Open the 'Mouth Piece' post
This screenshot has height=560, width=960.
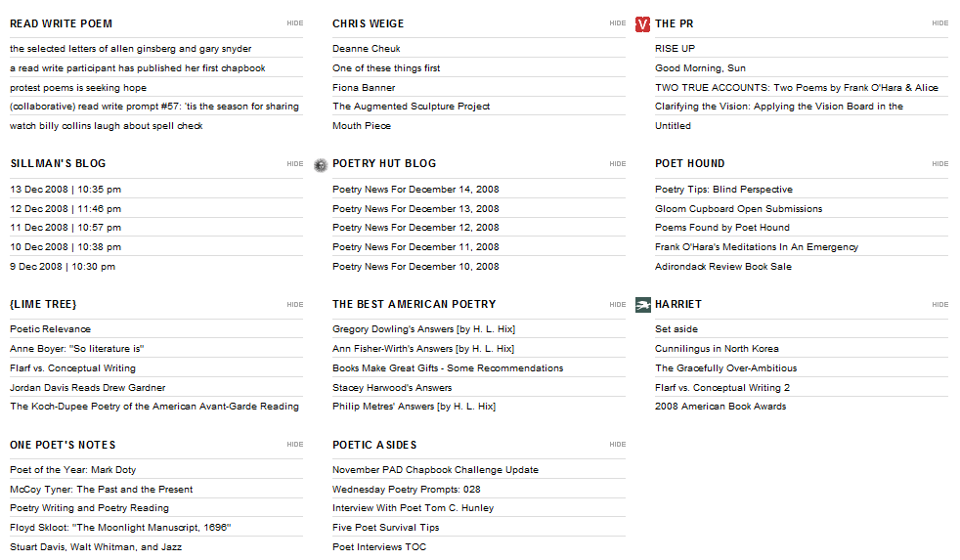click(362, 125)
